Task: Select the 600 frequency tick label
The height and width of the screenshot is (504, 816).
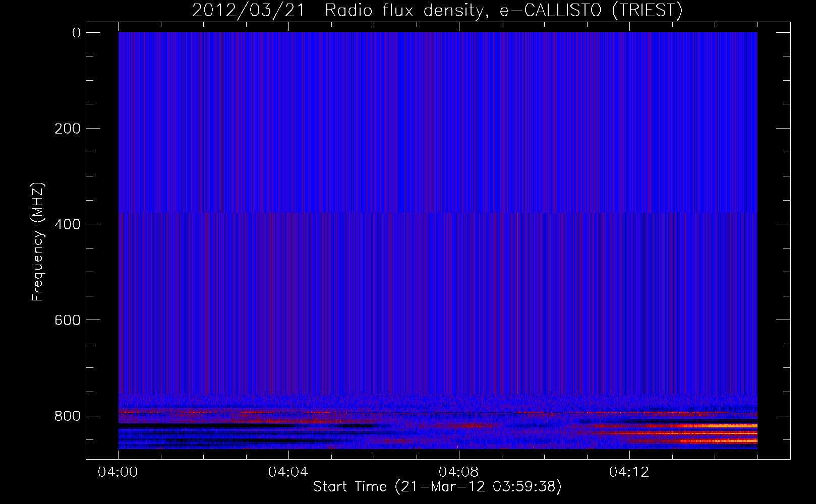Action: 68,321
